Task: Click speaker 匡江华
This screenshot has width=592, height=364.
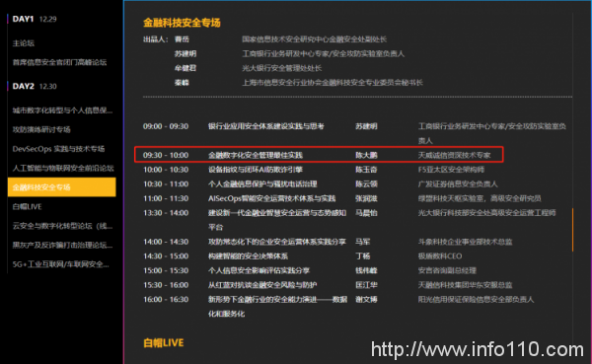Action: (x=366, y=285)
